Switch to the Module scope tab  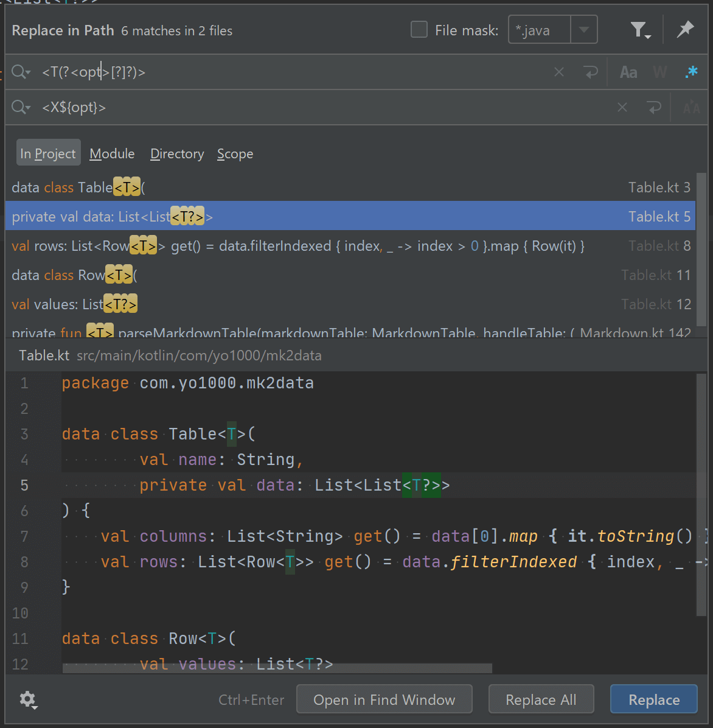pyautogui.click(x=112, y=154)
